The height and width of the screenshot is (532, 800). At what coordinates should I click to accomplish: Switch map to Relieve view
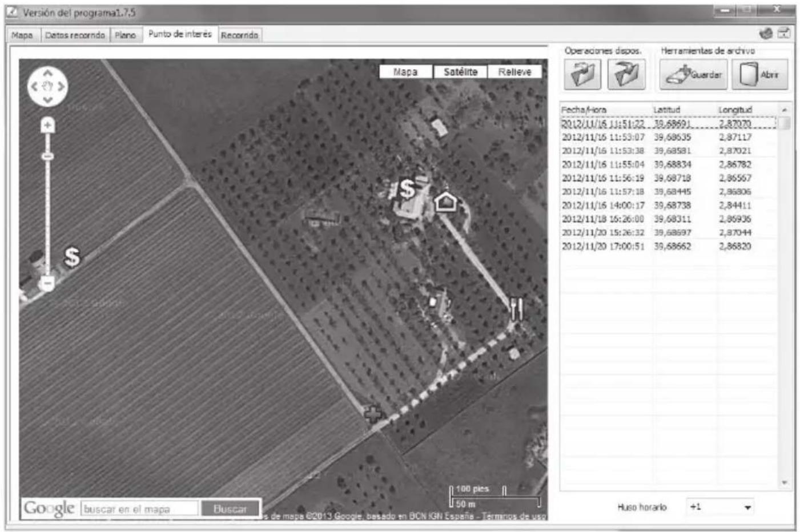click(x=514, y=72)
